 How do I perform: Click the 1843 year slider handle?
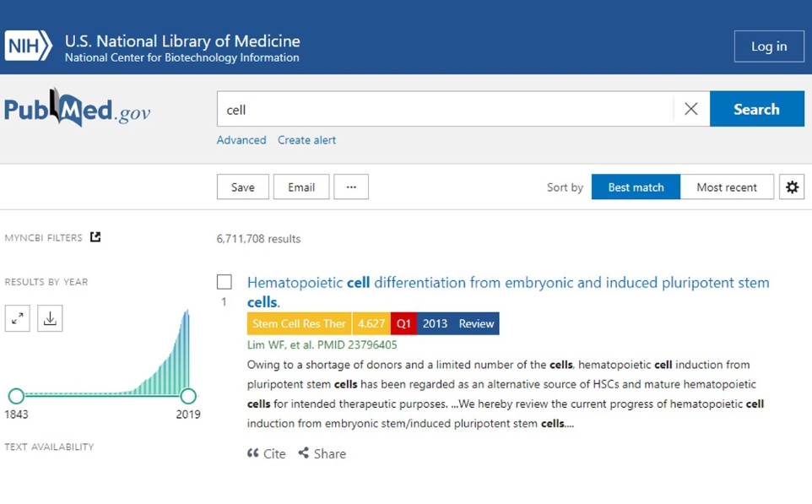click(16, 396)
